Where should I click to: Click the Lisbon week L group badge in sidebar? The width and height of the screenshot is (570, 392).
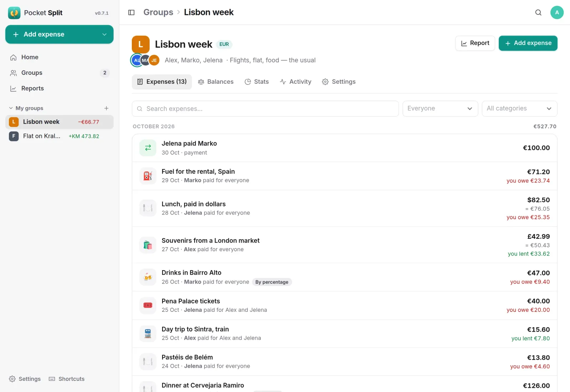point(14,122)
